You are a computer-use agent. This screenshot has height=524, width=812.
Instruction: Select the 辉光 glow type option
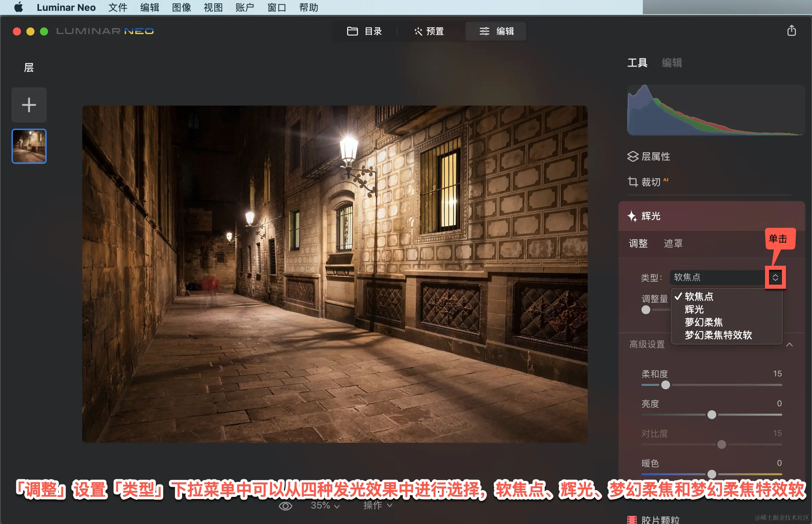click(x=694, y=309)
